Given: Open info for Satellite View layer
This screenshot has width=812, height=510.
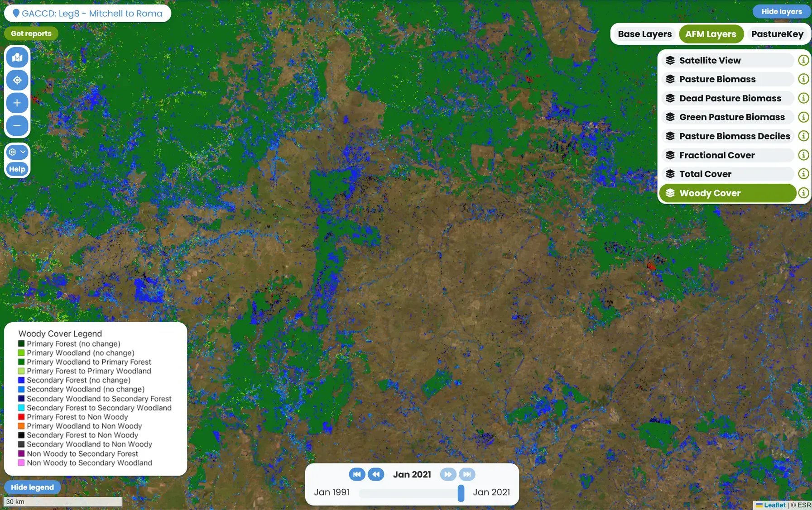Looking at the screenshot, I should click(x=803, y=60).
